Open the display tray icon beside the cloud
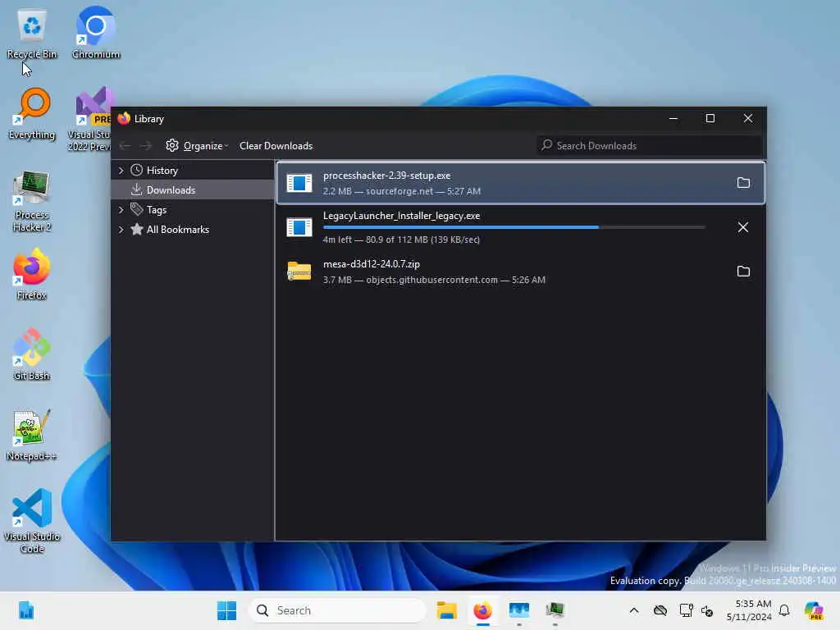Viewport: 840px width, 630px height. (x=685, y=610)
